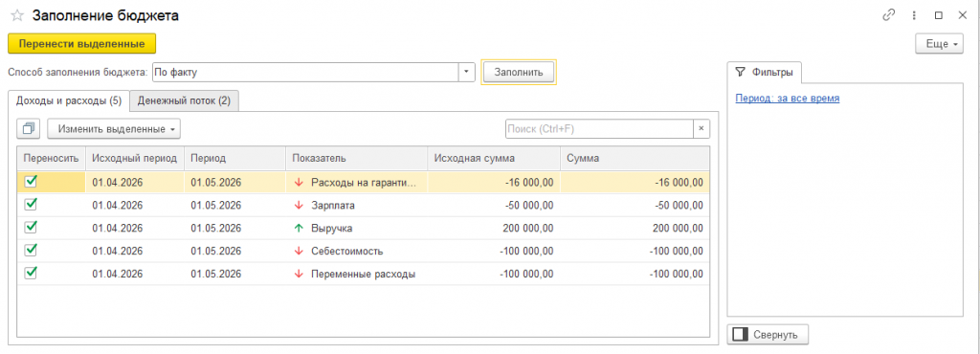Sort by the Исходный период column header
Viewport: 980px width, 354px height.
click(135, 159)
